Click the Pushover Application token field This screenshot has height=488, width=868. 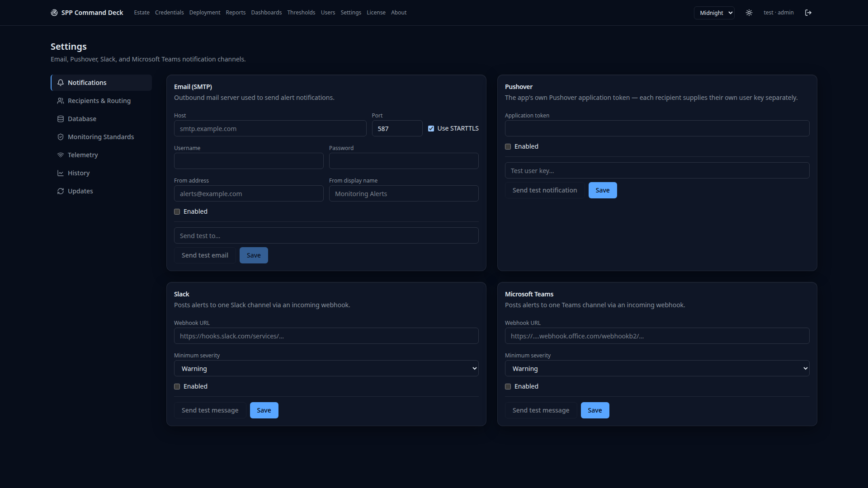tap(657, 128)
